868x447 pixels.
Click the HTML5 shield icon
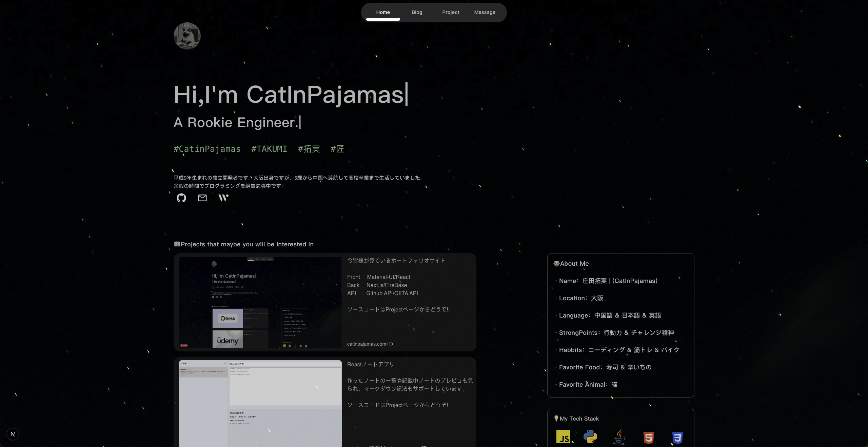[649, 438]
